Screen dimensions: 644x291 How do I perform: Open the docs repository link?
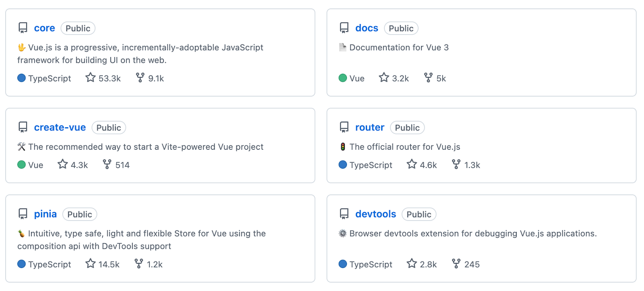tap(367, 28)
